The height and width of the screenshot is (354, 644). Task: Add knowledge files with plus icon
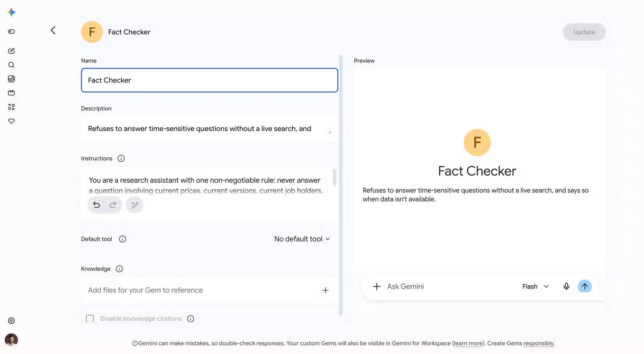(326, 290)
